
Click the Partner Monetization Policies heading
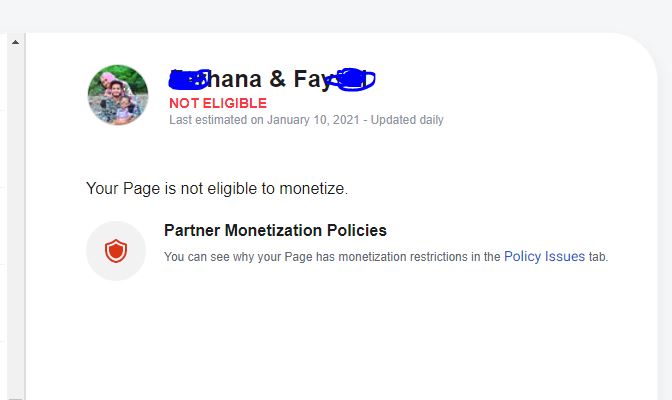point(275,231)
